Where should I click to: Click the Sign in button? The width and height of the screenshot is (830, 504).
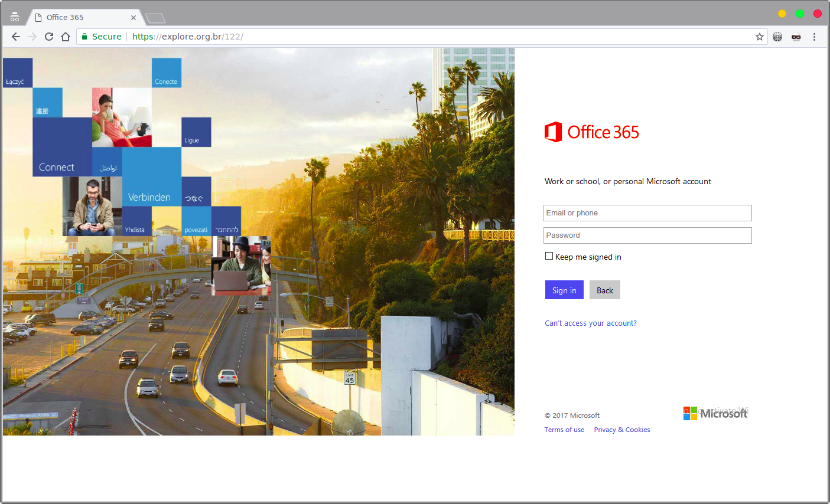click(x=564, y=290)
